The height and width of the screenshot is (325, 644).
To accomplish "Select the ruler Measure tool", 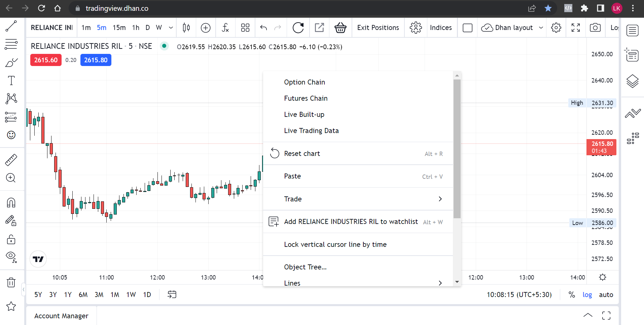I will point(11,160).
